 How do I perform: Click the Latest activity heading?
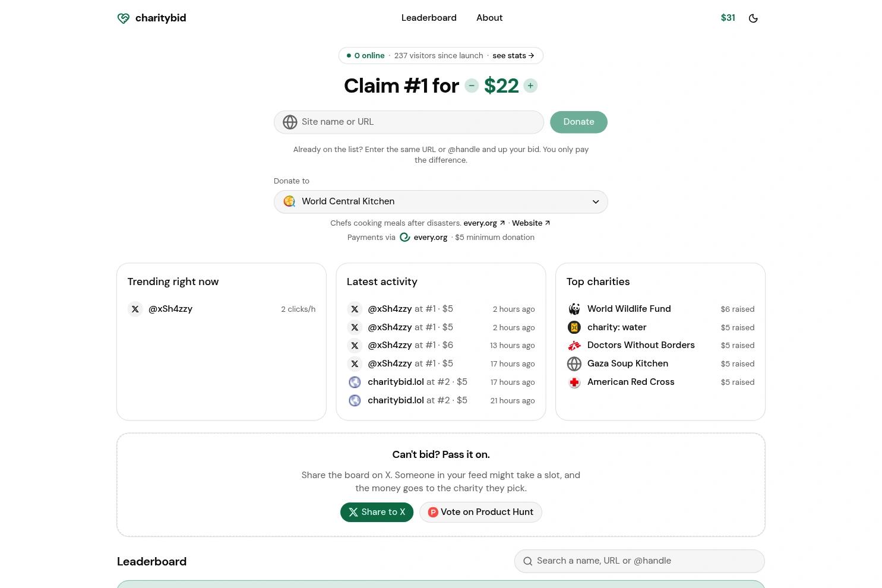[x=382, y=282]
